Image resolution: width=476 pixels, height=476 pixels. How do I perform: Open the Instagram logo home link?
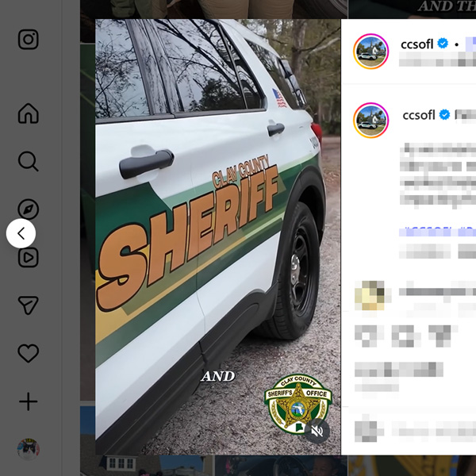coord(29,40)
